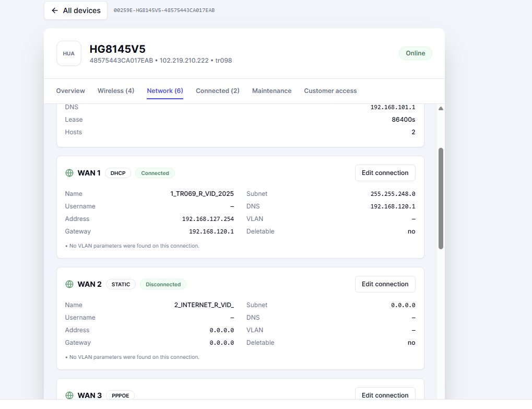Click WAN 2 name 2_INTERNET_R_VID_
532x409 pixels.
[x=204, y=305]
